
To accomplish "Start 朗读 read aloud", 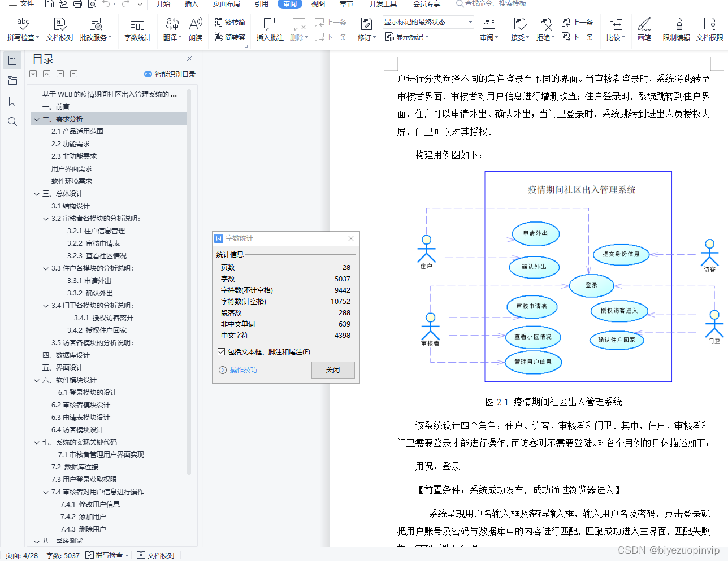I will coord(196,29).
